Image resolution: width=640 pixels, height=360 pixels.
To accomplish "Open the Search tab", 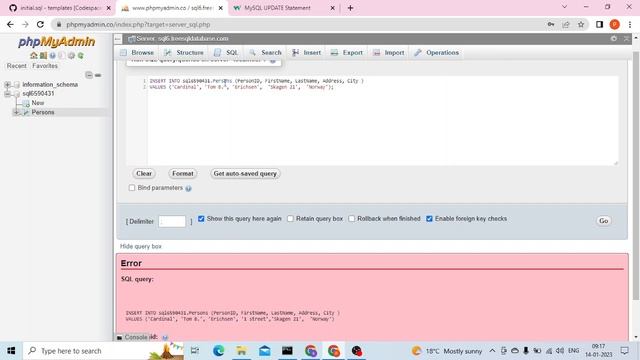I will point(265,53).
